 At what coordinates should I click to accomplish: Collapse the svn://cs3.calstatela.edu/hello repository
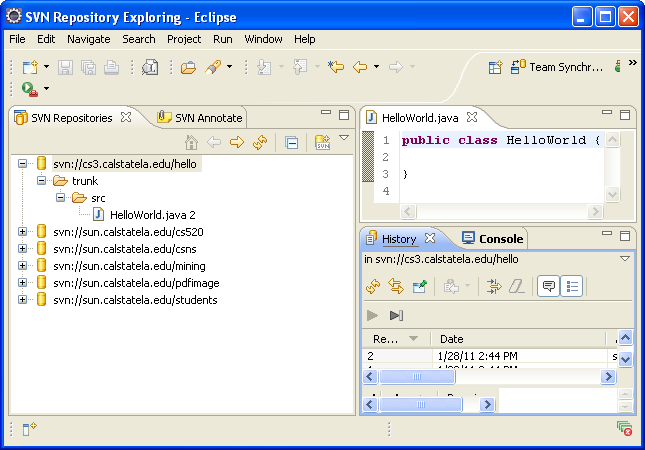tap(22, 164)
